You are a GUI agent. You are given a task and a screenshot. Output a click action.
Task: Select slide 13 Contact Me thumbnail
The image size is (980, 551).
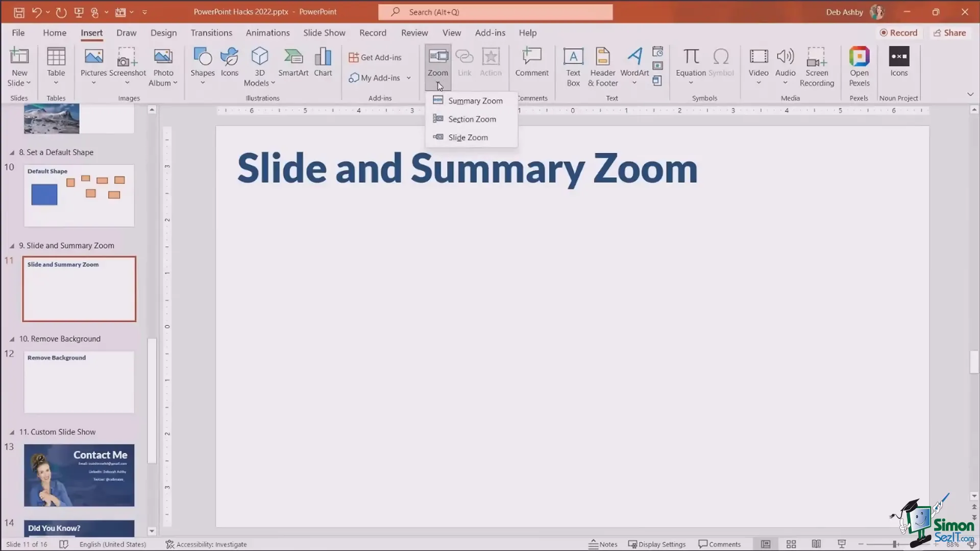click(79, 475)
